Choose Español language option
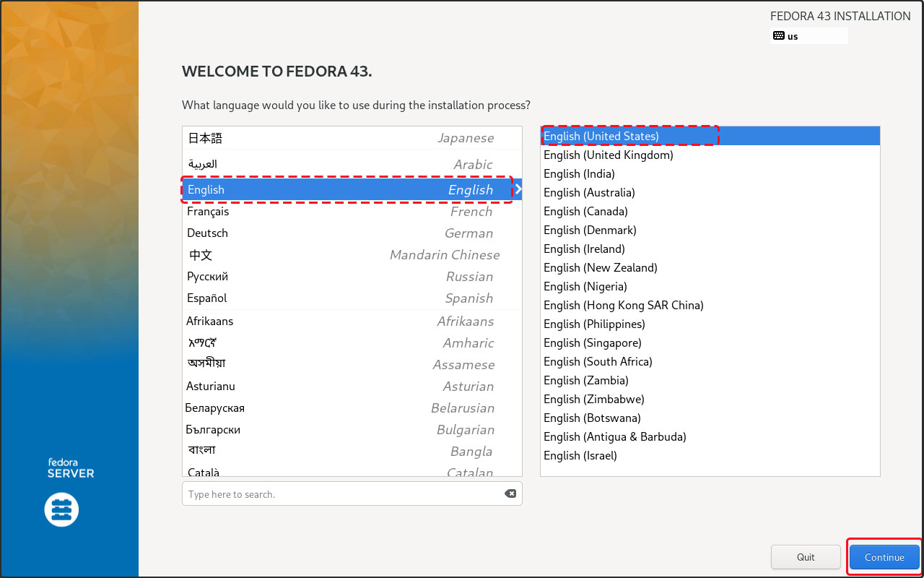 tap(352, 298)
